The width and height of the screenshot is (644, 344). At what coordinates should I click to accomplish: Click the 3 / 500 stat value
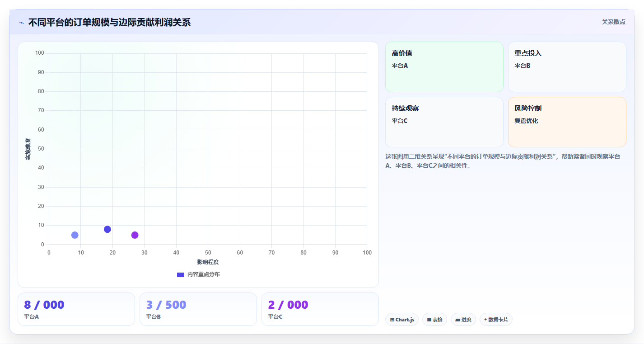point(166,305)
